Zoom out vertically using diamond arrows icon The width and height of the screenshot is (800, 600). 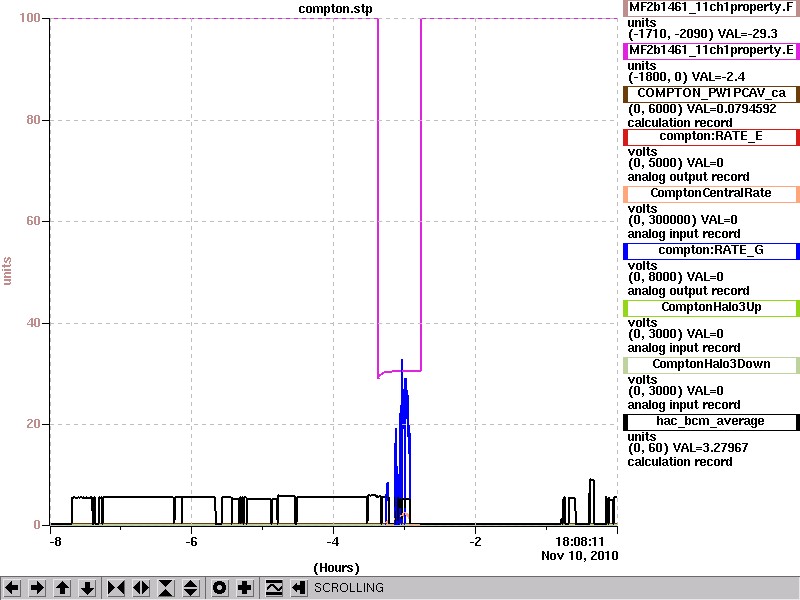point(191,588)
